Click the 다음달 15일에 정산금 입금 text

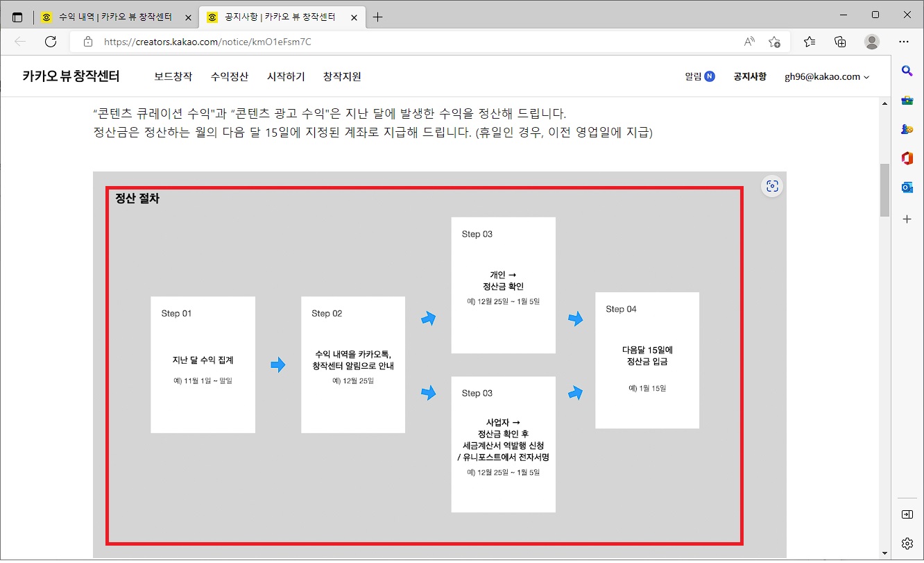coord(647,356)
